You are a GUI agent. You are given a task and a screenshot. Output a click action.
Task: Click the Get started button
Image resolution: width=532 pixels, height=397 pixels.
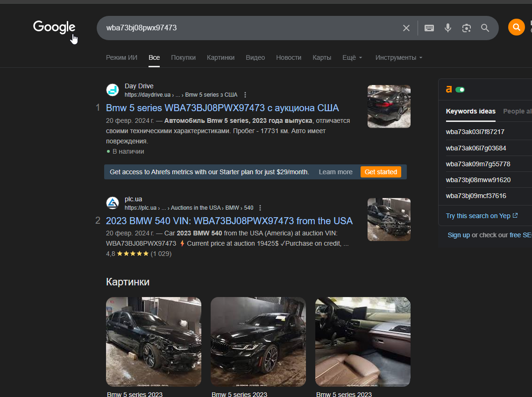(381, 172)
